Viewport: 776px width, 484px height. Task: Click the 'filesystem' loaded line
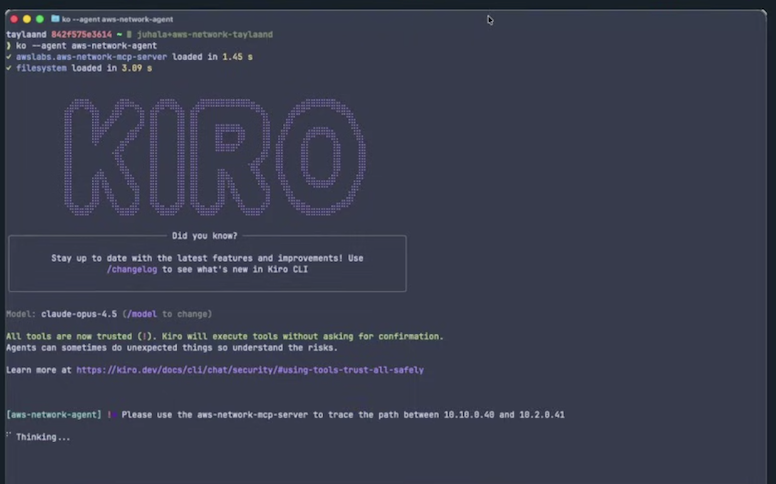pyautogui.click(x=79, y=68)
